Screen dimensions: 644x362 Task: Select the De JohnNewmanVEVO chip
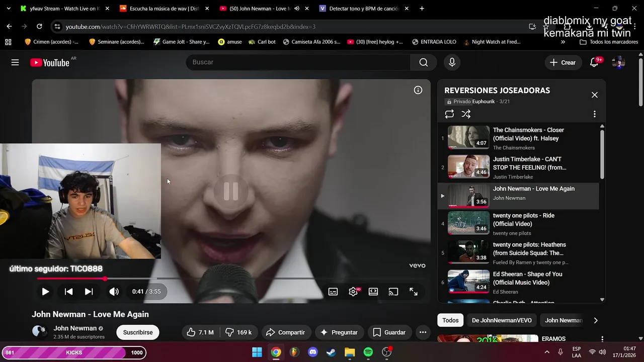click(x=502, y=320)
